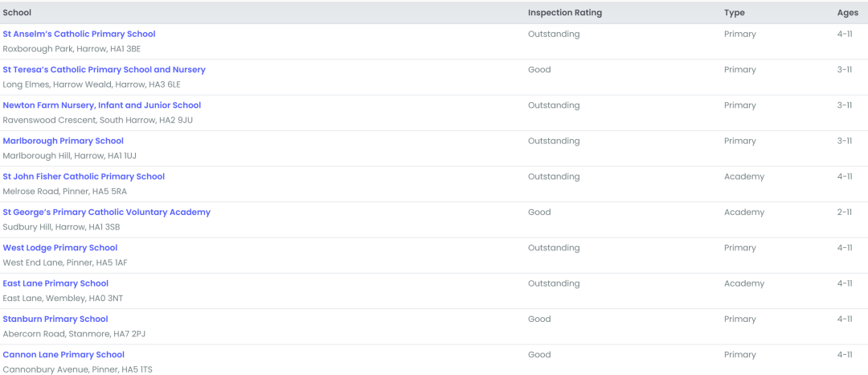Click Good rating in St Teresa's row

click(x=539, y=70)
